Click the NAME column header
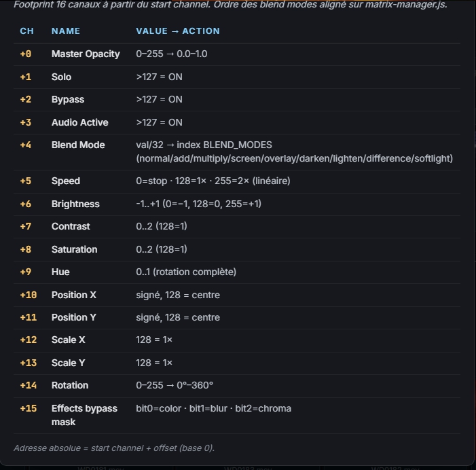476x470 pixels. 66,31
